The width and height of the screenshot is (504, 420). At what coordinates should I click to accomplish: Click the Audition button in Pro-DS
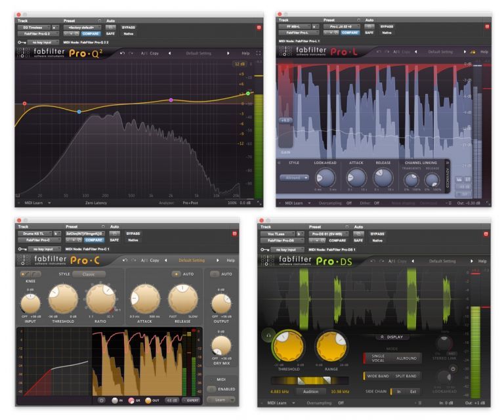pyautogui.click(x=310, y=392)
